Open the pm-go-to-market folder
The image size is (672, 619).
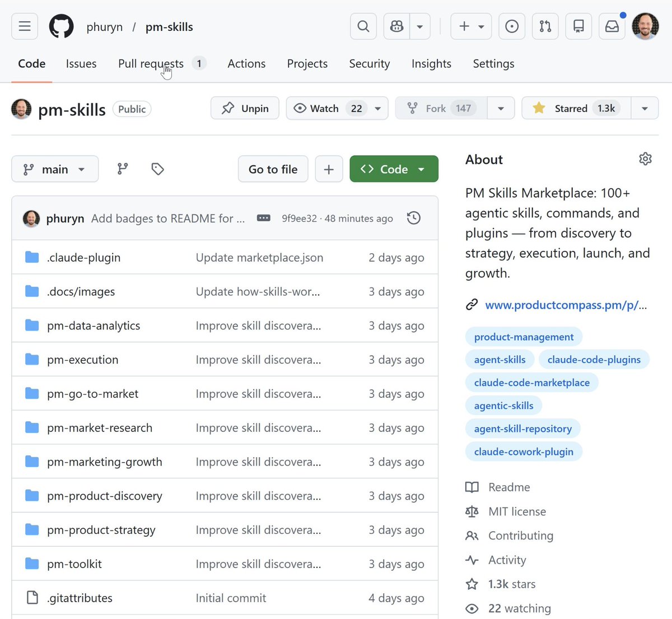(x=93, y=394)
